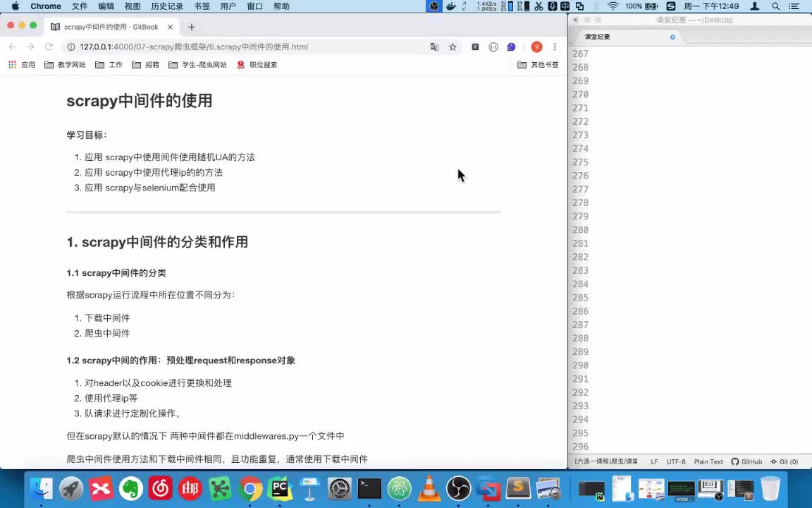Open VLC cone icon in dock
This screenshot has width=812, height=508.
(429, 488)
